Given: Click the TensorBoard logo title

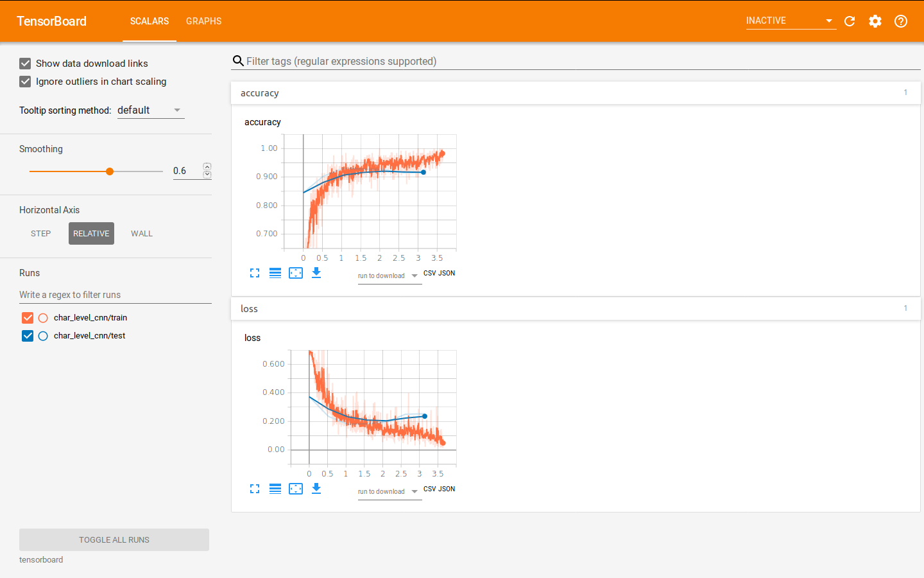Looking at the screenshot, I should 51,21.
